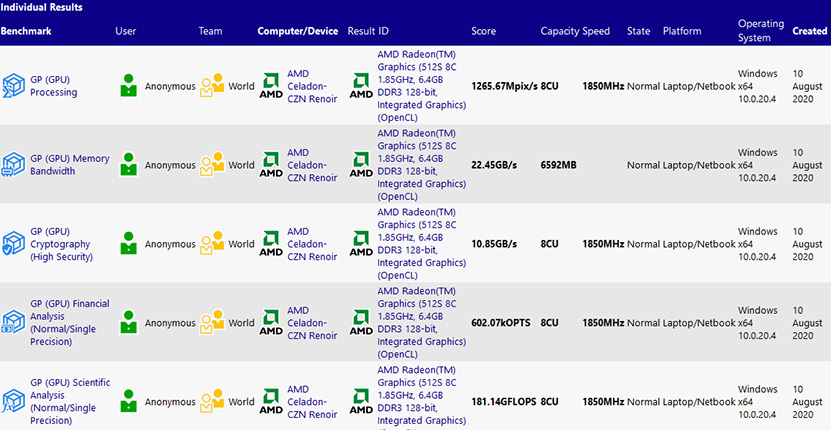The image size is (831, 430).
Task: Click the World team icon in Financial Analysis row
Action: tap(212, 322)
